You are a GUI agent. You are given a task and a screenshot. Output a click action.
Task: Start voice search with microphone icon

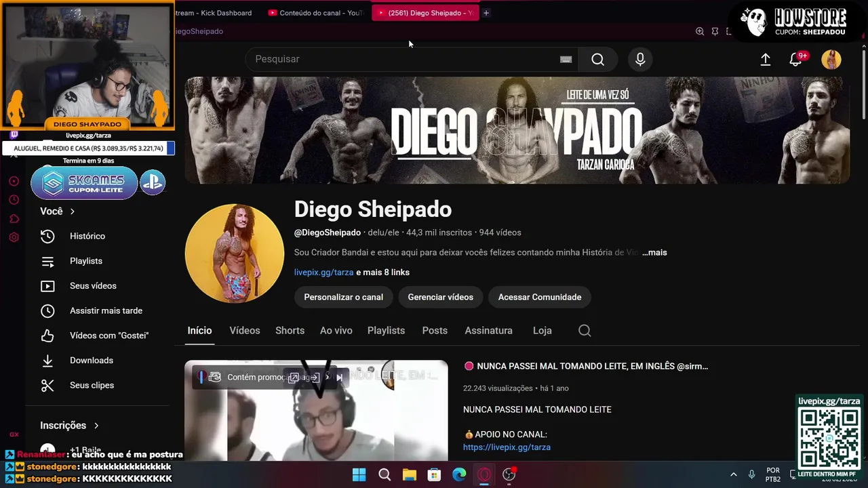click(640, 60)
